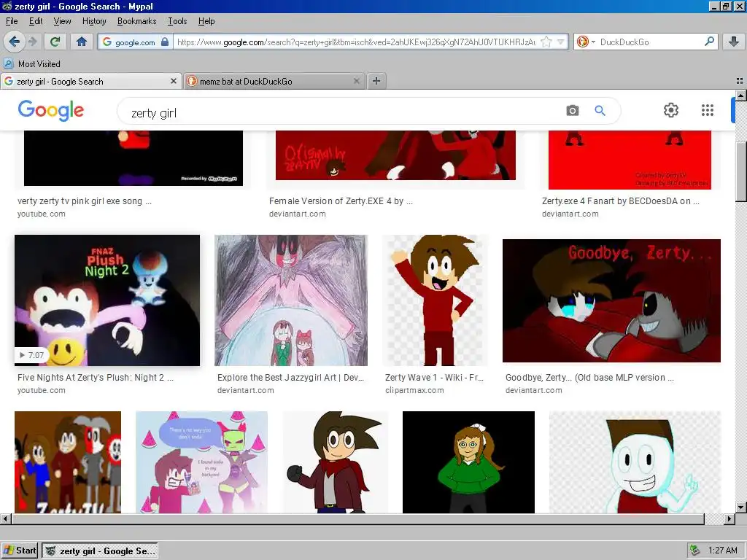The height and width of the screenshot is (560, 747).
Task: Click the 1:27 AM taskbar clock
Action: (x=723, y=551)
